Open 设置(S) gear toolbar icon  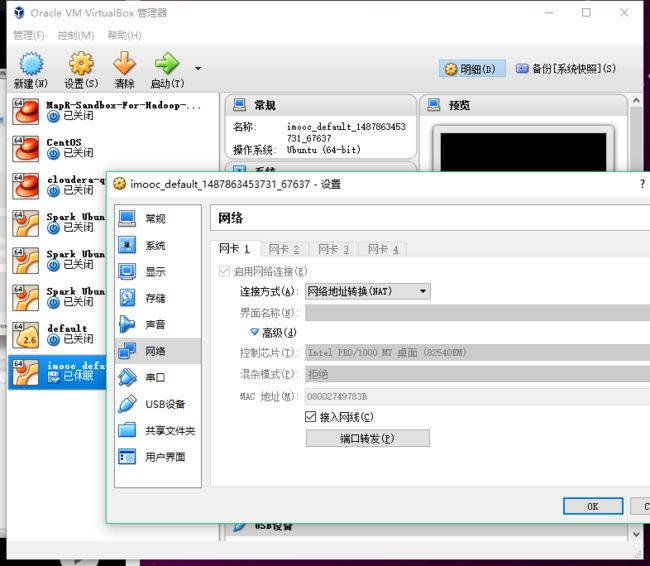81,63
